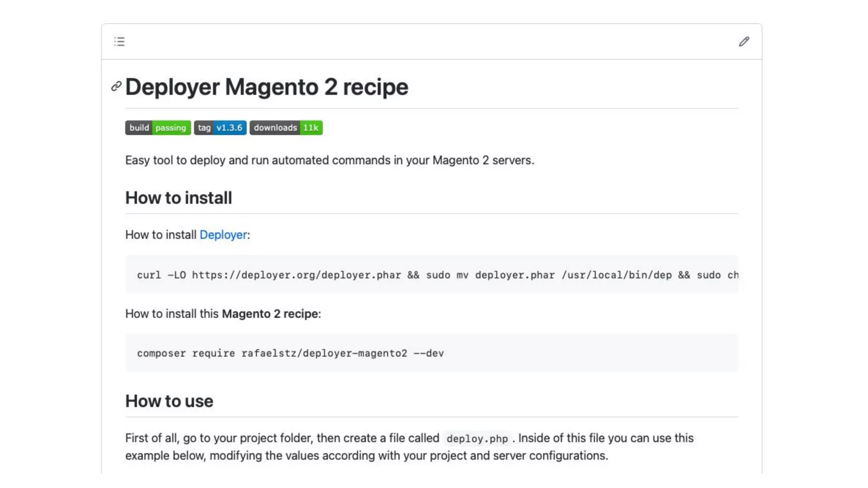Screen dimensions: 868x488
Task: Click rafaelstz/deployer-magento2 in the composer command
Action: [324, 353]
